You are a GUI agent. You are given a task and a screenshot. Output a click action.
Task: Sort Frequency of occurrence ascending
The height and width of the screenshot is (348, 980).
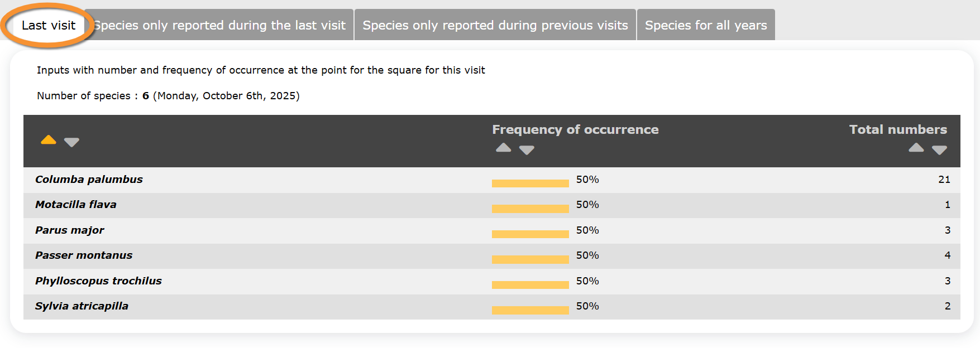pyautogui.click(x=503, y=148)
